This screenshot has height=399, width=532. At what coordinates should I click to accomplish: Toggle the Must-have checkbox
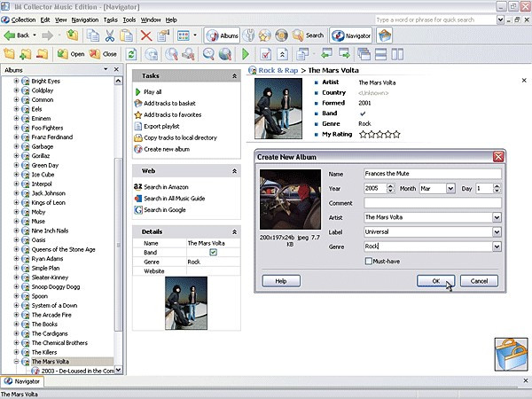(369, 261)
